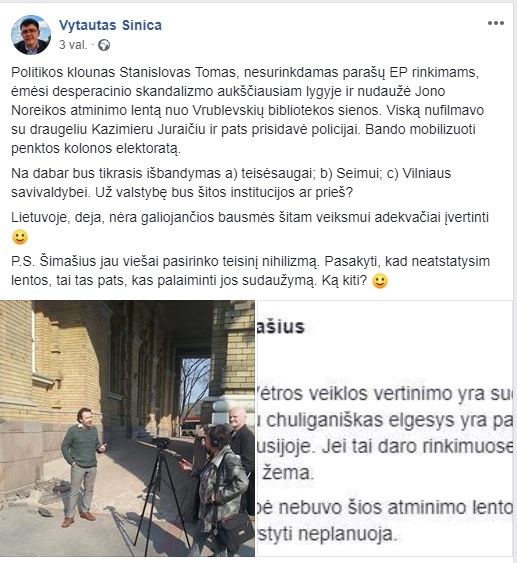Click the 'styti neplanuoja' text in image
517x563 pixels.
[328, 535]
